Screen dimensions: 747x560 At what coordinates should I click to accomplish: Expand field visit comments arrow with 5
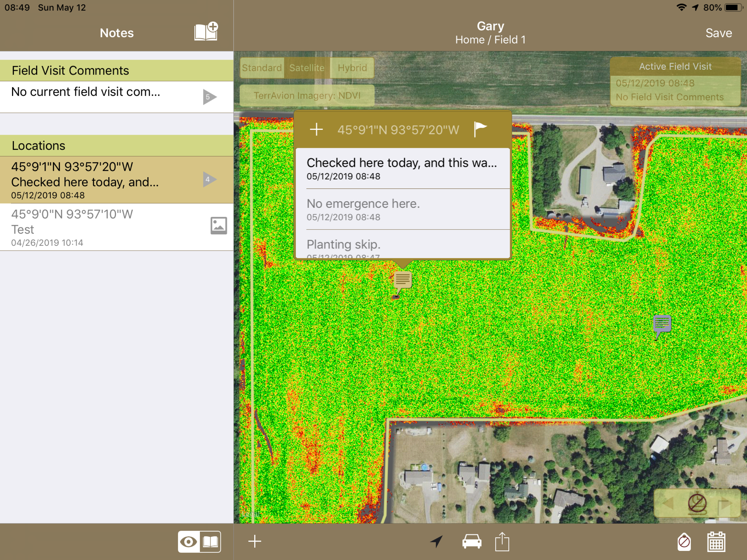coord(209,97)
